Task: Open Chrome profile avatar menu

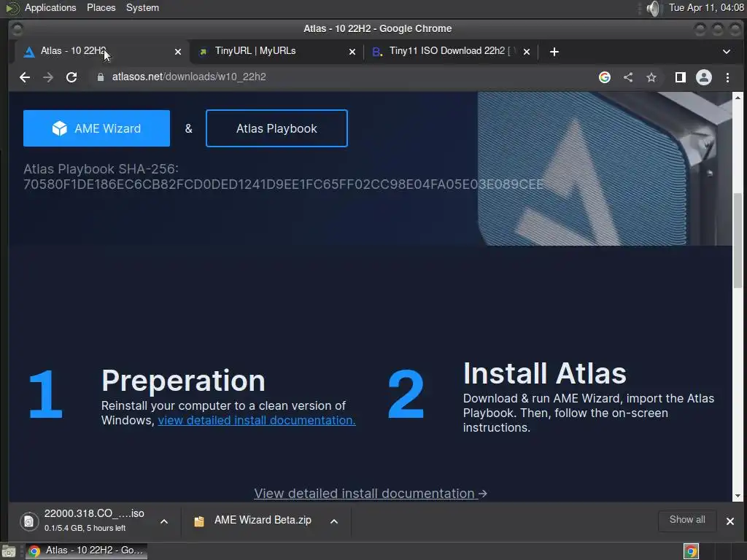Action: pyautogui.click(x=704, y=77)
